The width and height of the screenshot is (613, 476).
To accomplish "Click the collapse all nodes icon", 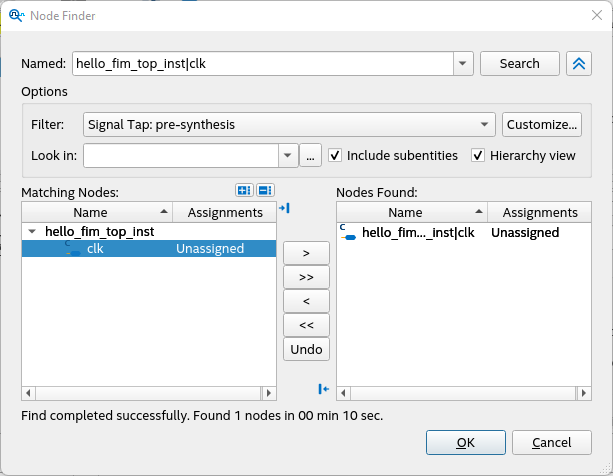I will (x=265, y=191).
